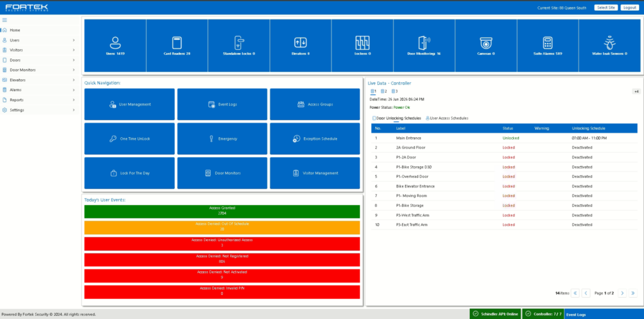Image resolution: width=644 pixels, height=319 pixels.
Task: Jump to last page of table
Action: point(633,293)
